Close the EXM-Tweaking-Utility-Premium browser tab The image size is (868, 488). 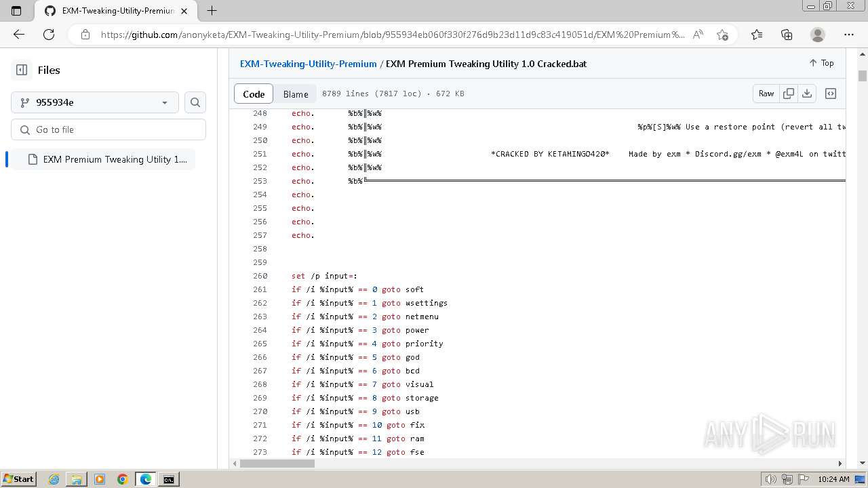coord(184,11)
